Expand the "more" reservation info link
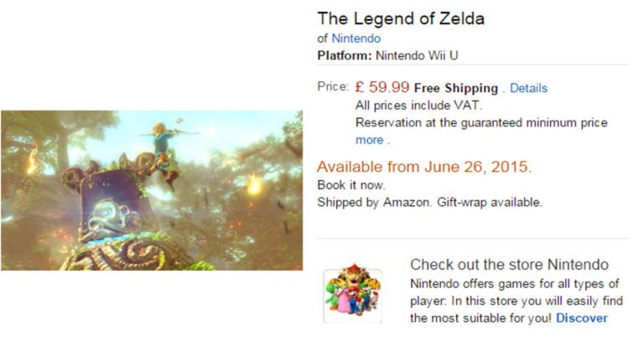644x362 pixels. (x=369, y=140)
